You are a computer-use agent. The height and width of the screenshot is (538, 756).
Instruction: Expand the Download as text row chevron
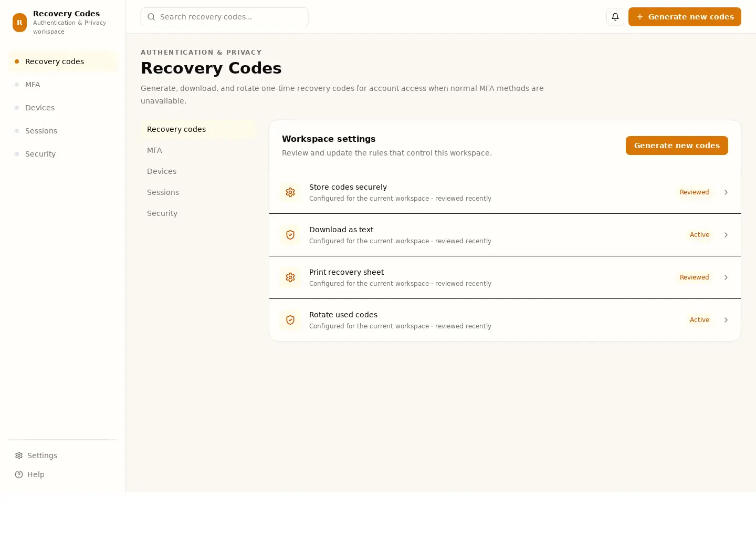click(x=726, y=235)
